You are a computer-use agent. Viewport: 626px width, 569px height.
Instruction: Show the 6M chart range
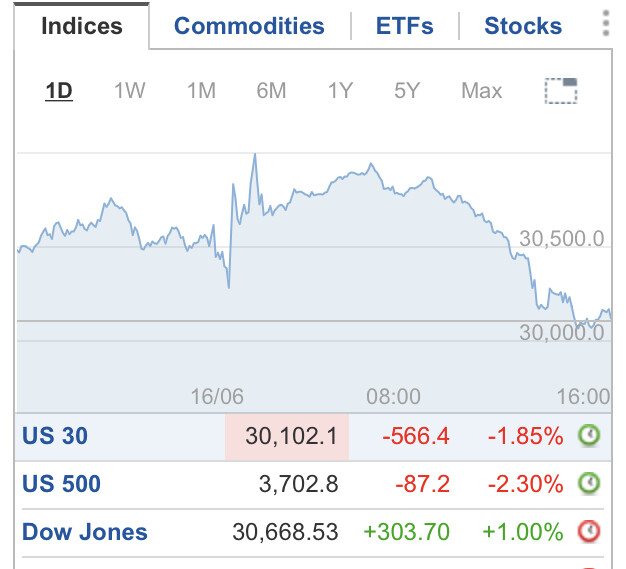(x=271, y=91)
